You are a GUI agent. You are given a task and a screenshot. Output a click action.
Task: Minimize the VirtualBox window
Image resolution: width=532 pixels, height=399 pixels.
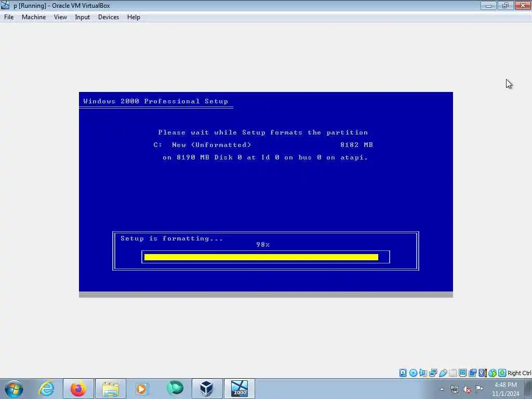click(x=488, y=5)
